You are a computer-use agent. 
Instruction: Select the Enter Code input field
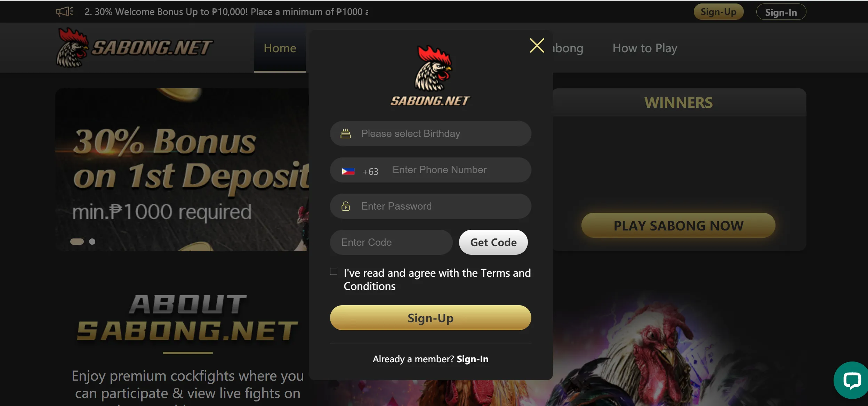click(x=391, y=242)
